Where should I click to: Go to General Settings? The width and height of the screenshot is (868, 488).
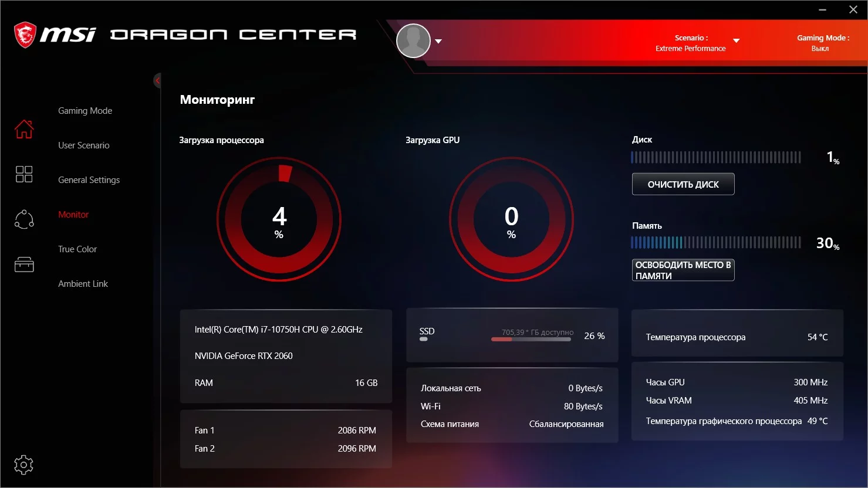(x=89, y=180)
